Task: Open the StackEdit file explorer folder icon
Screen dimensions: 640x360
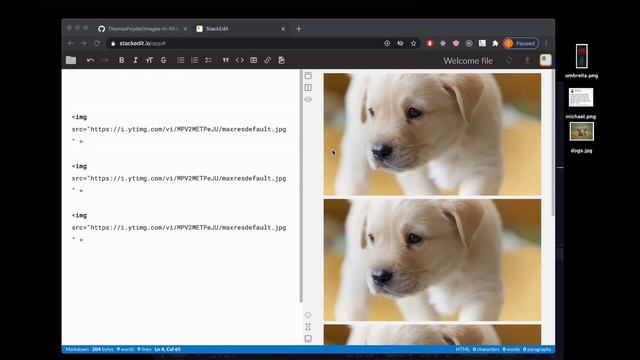Action: [71, 60]
